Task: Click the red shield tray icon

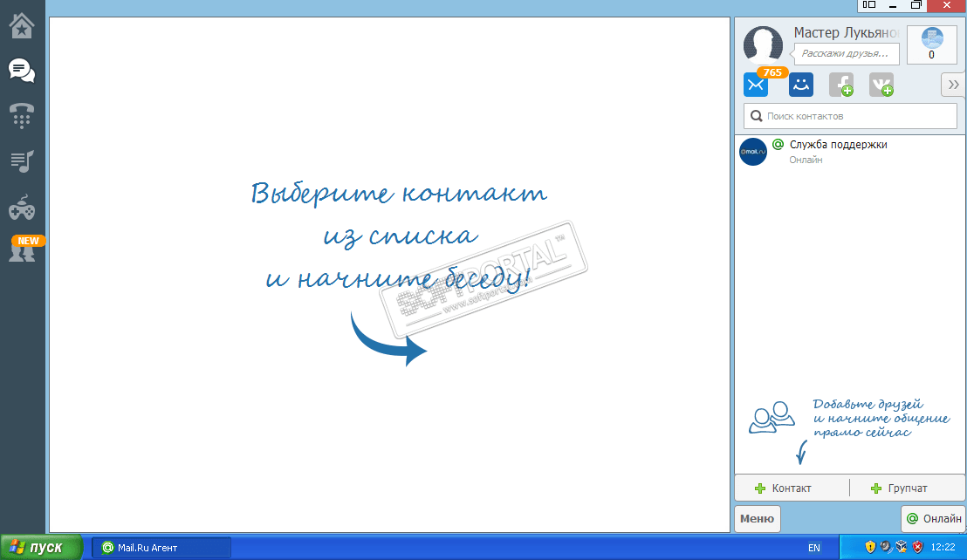Action: click(x=917, y=547)
